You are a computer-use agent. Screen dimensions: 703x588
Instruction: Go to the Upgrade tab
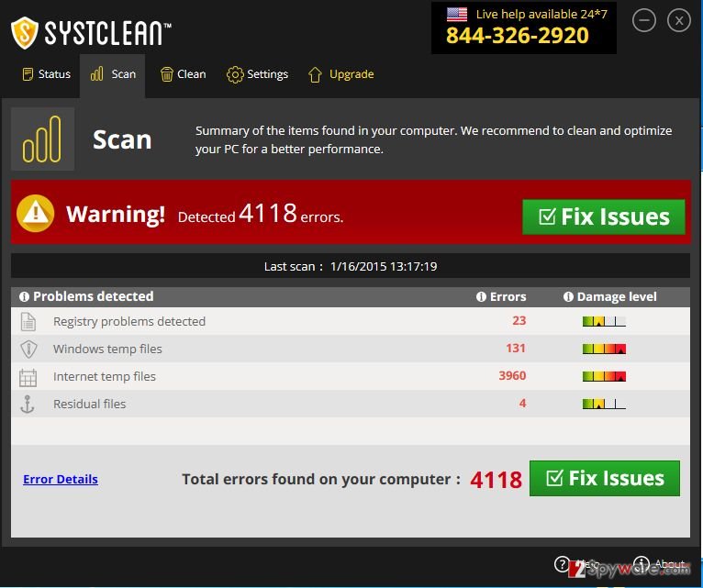tap(340, 74)
